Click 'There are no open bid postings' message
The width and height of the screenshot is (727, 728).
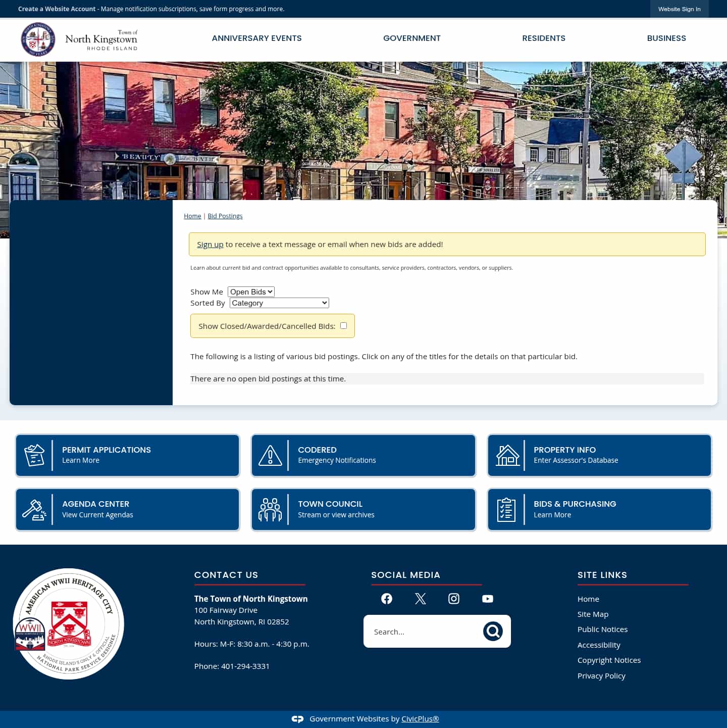268,379
